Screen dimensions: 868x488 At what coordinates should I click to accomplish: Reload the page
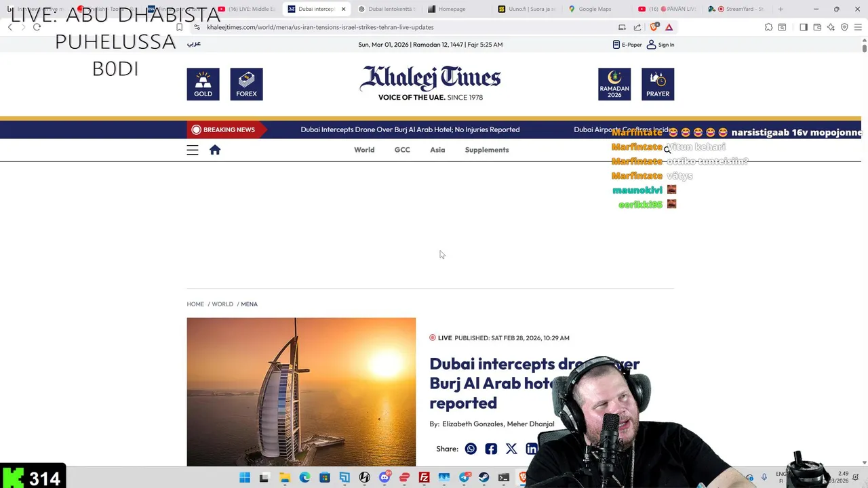[x=37, y=27]
